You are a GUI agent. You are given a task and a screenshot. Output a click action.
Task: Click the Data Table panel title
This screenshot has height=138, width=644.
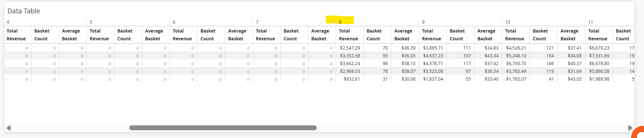(x=24, y=11)
